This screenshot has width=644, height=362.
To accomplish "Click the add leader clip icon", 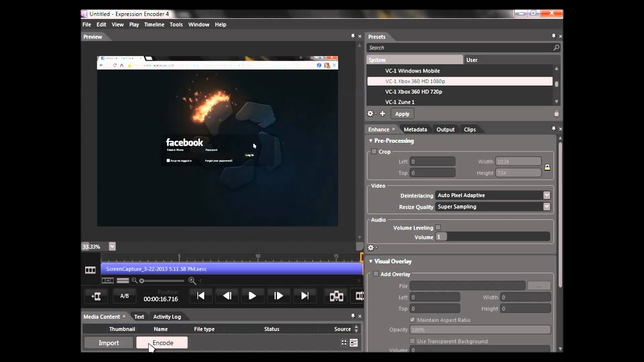I will coord(96,296).
